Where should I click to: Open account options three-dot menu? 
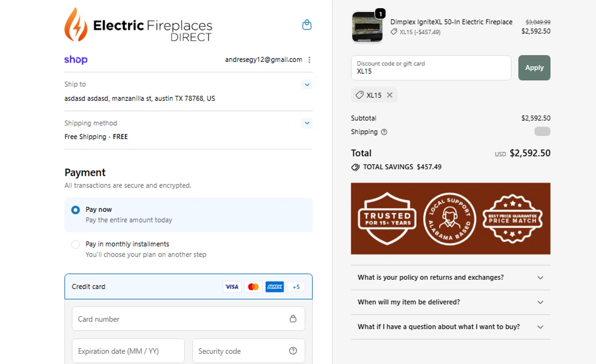tap(309, 60)
